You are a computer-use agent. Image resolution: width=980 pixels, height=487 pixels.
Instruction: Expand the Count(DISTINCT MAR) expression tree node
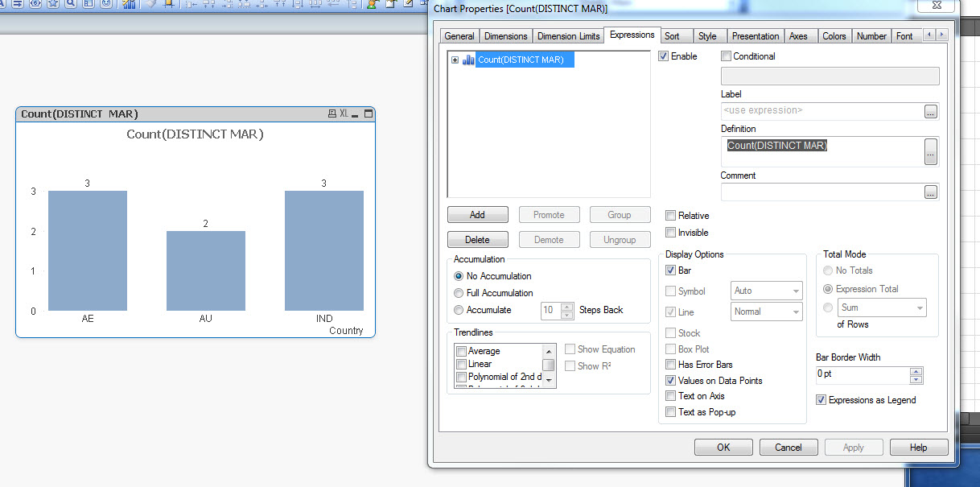(x=455, y=60)
